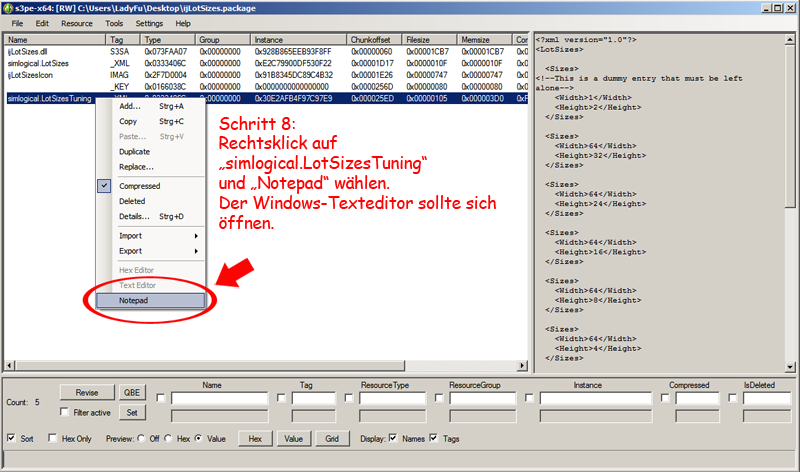800x472 pixels.
Task: Select the simlogical.LotSizes resource row
Action: [266, 63]
